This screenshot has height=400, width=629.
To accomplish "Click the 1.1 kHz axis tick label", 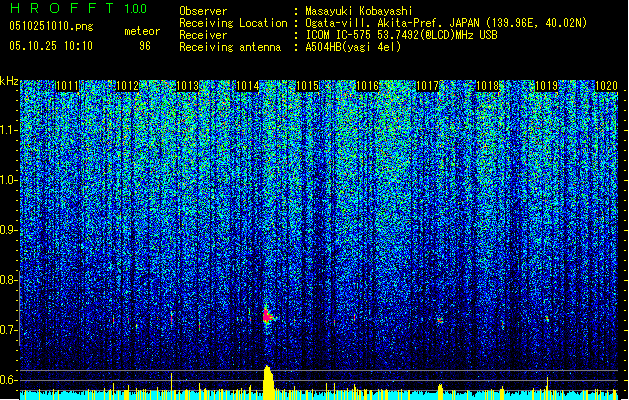I will pos(8,130).
